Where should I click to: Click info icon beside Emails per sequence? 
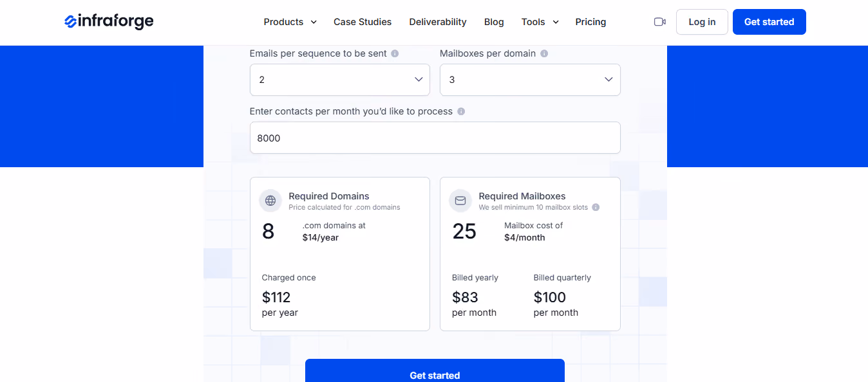(x=395, y=53)
